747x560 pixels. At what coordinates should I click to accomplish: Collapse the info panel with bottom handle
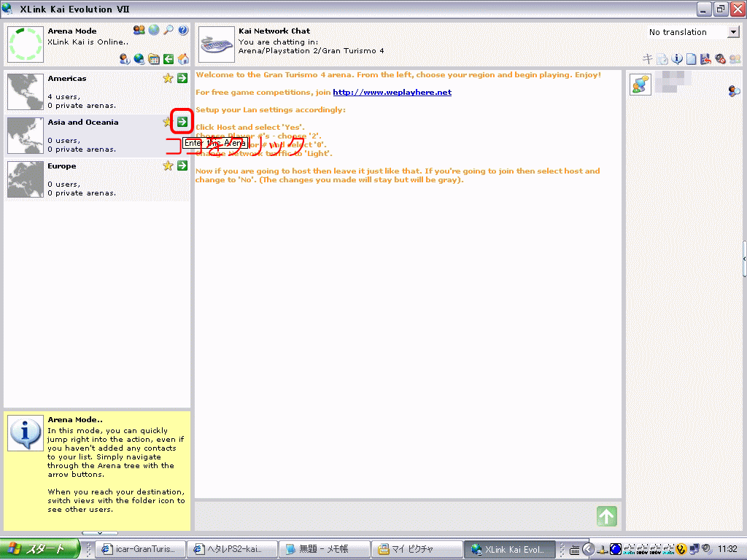point(99,533)
